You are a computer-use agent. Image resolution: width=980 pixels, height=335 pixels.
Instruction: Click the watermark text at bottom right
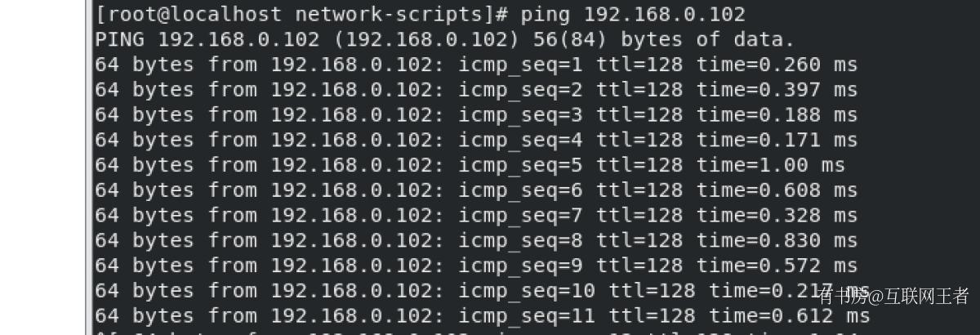893,296
